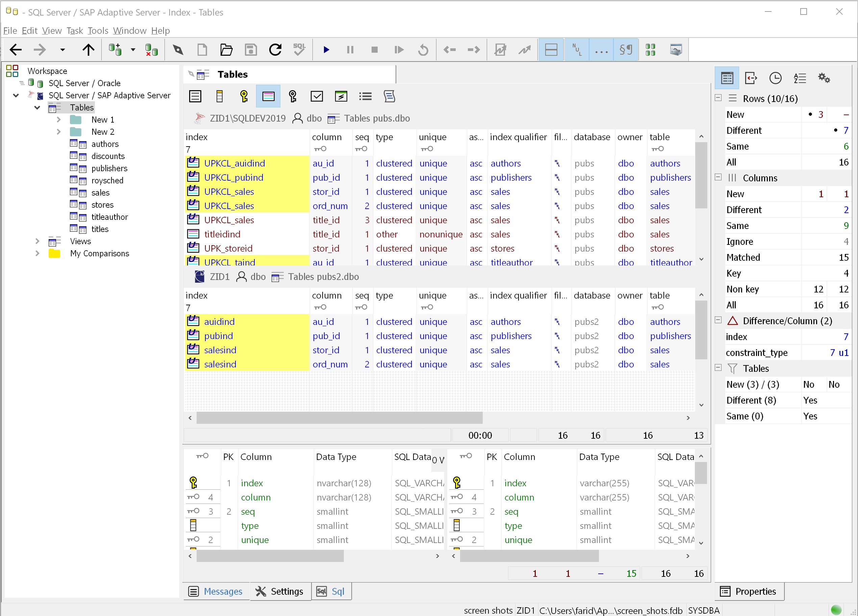Expand the Views tree node
Viewport: 858px width, 616px height.
point(37,241)
